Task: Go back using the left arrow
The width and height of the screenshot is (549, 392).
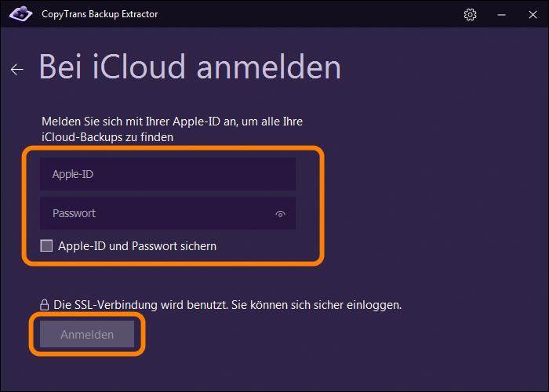Action: [x=17, y=70]
